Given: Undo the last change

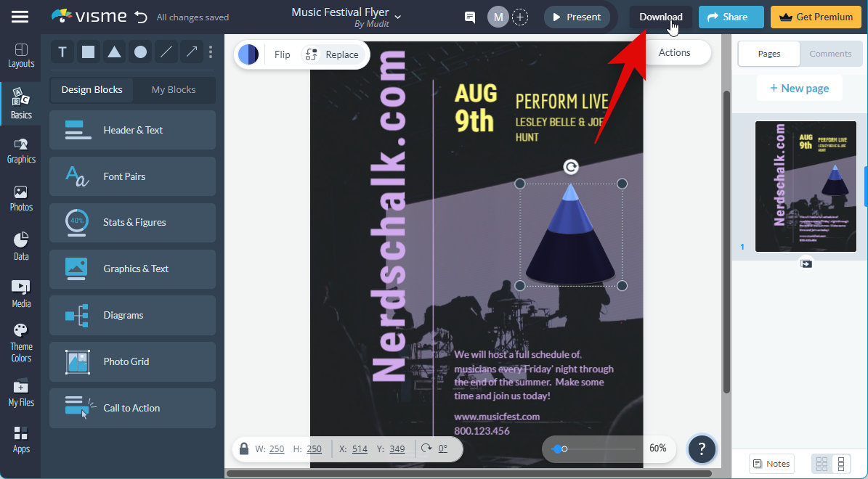Looking at the screenshot, I should pos(141,17).
